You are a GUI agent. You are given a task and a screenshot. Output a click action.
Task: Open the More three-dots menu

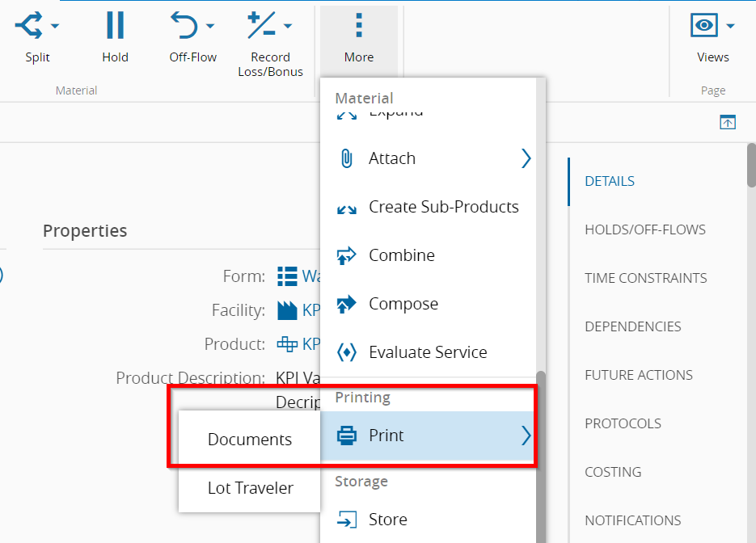tap(359, 26)
